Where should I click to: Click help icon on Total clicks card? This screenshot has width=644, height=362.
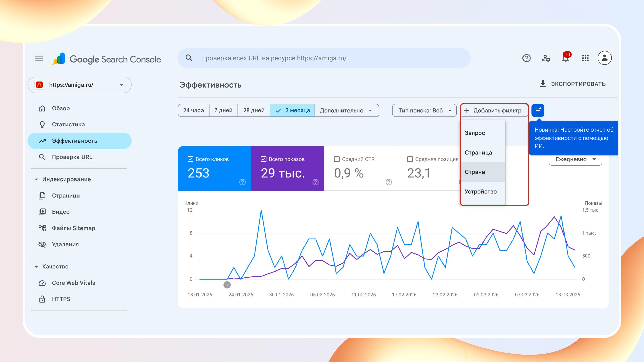(x=242, y=182)
